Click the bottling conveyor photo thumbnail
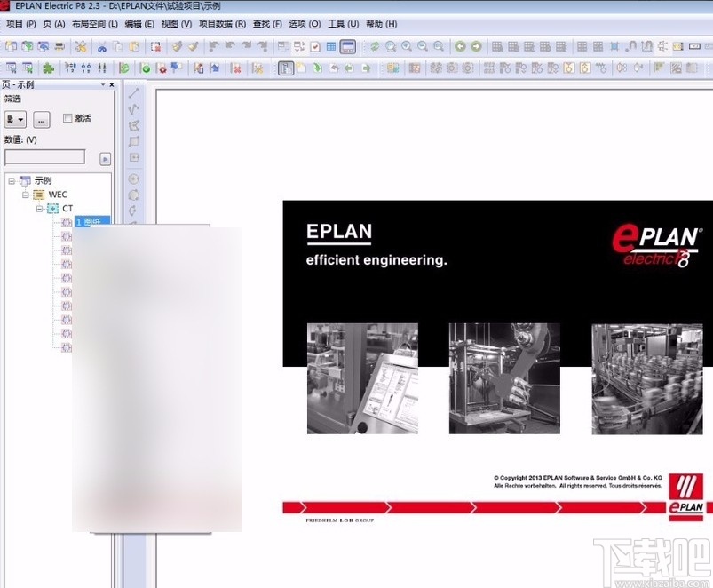 coord(647,378)
